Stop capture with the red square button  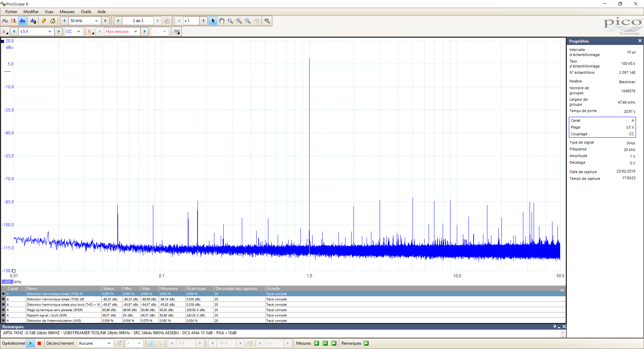click(x=39, y=343)
